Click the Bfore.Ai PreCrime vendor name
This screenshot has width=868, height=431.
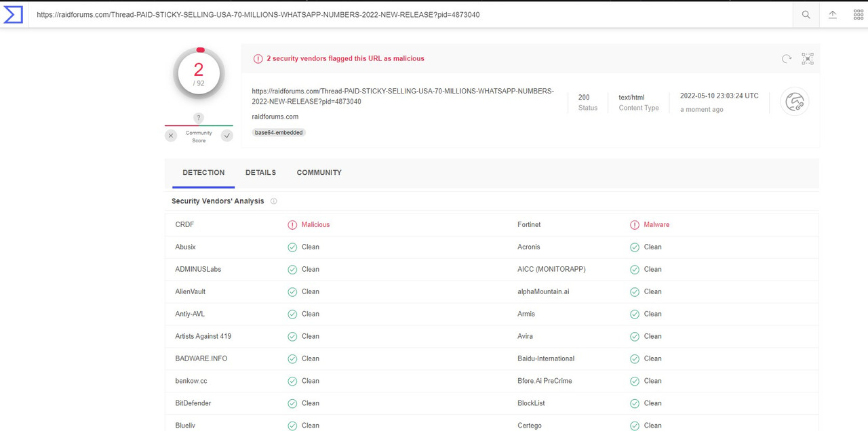545,382
